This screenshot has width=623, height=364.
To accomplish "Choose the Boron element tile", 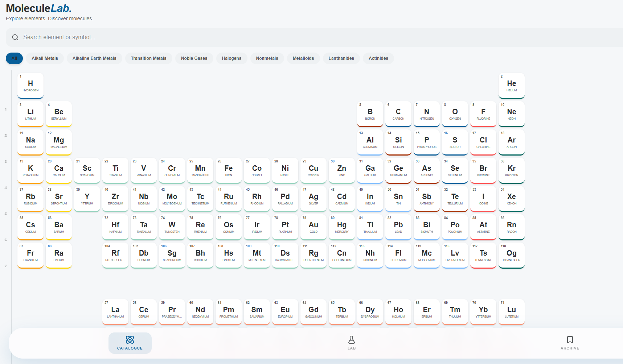I will click(370, 114).
